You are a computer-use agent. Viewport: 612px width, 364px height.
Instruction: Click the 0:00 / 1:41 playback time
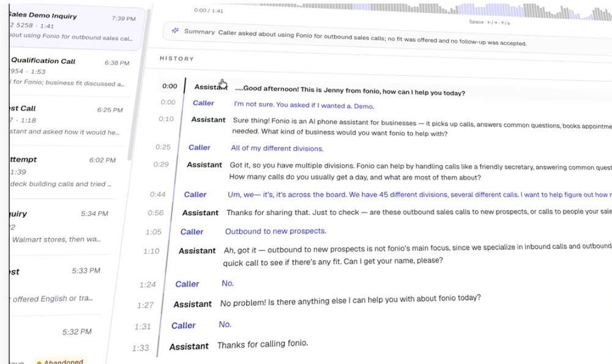coord(209,10)
